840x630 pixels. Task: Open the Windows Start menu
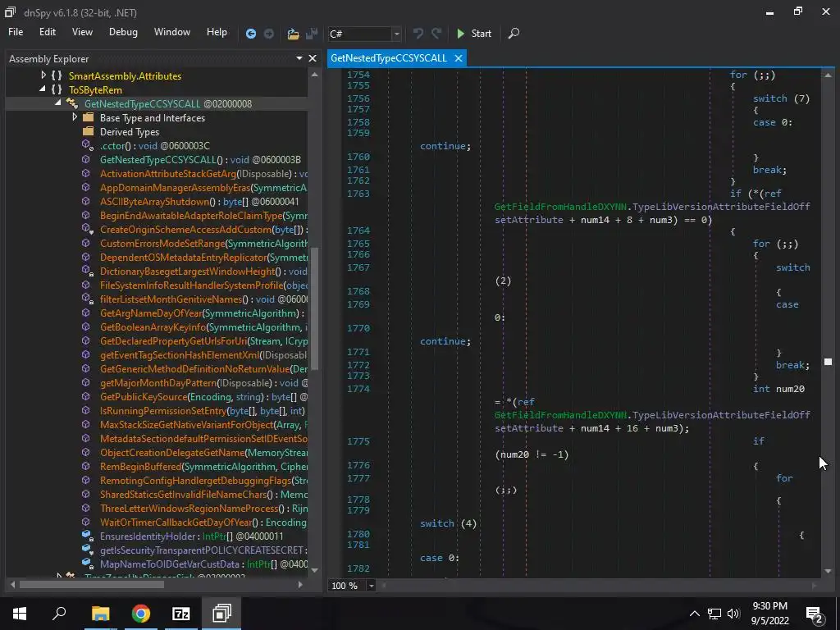click(20, 613)
